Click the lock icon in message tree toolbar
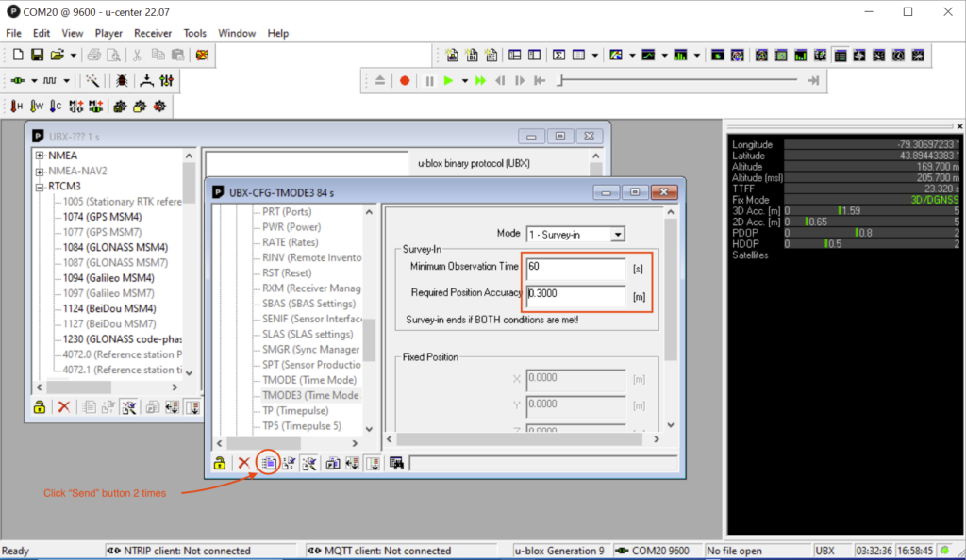 39,407
